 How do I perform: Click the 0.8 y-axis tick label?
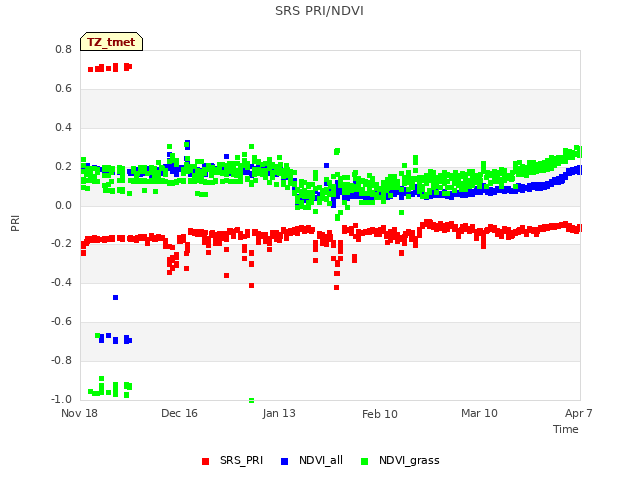(x=63, y=49)
